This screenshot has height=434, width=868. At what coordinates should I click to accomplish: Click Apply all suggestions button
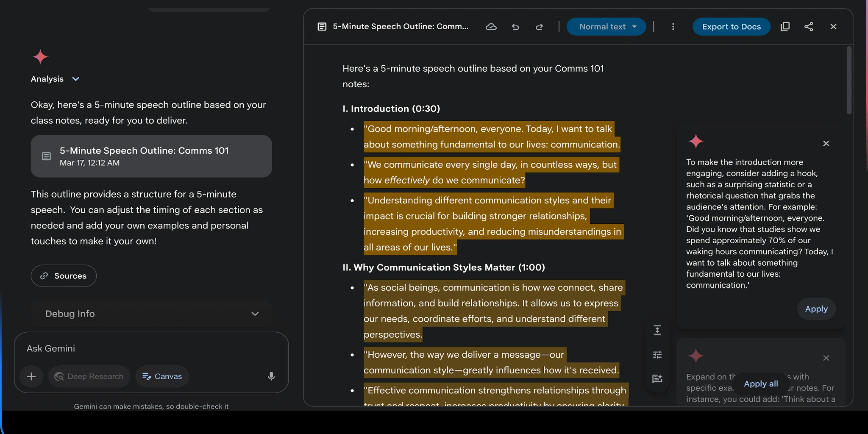coord(761,384)
